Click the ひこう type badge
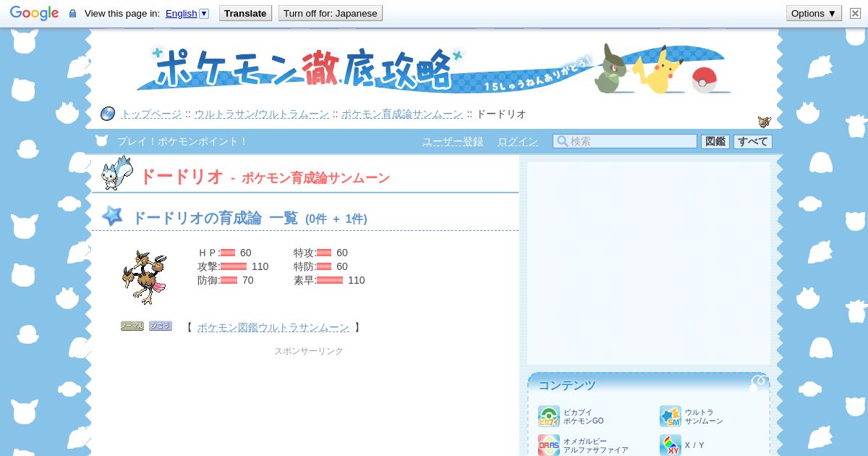Image resolution: width=868 pixels, height=456 pixels. tap(161, 326)
